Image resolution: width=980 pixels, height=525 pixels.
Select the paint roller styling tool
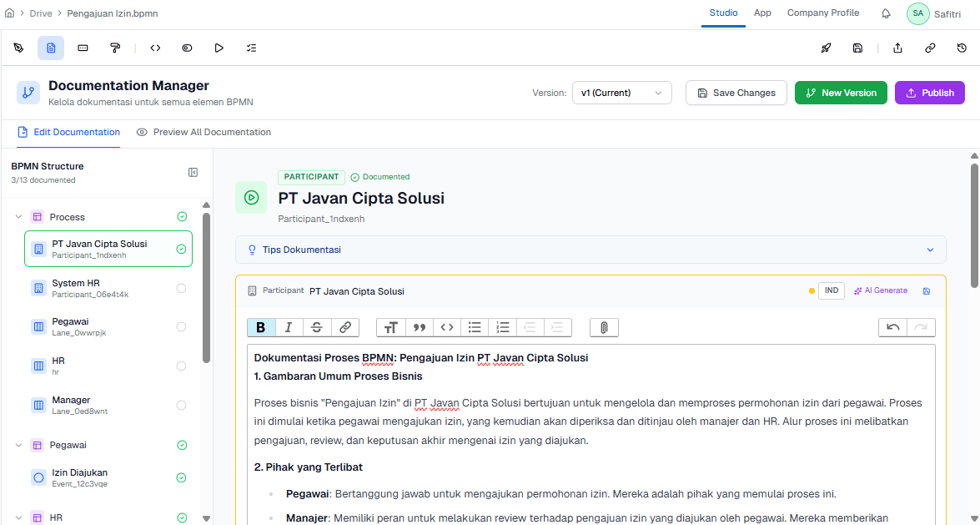(x=116, y=48)
